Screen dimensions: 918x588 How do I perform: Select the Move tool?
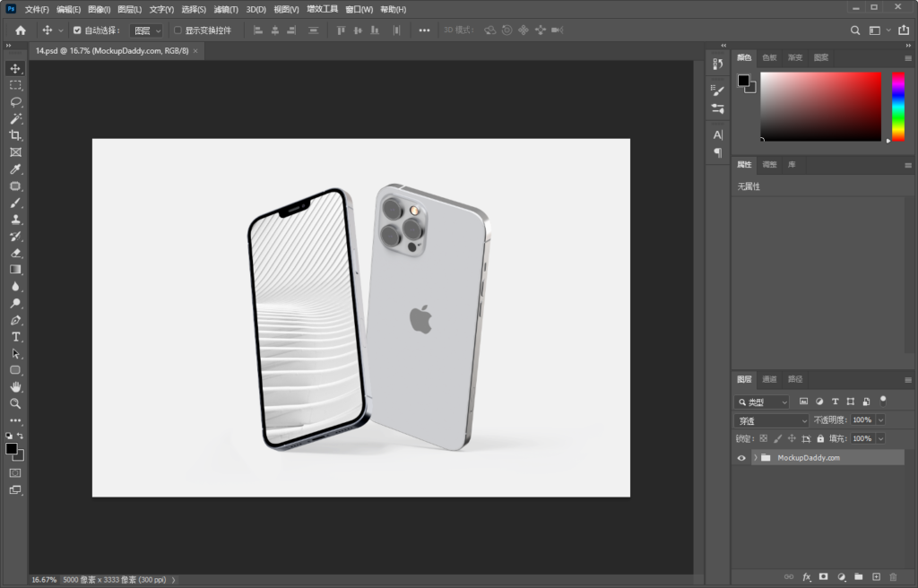point(15,68)
